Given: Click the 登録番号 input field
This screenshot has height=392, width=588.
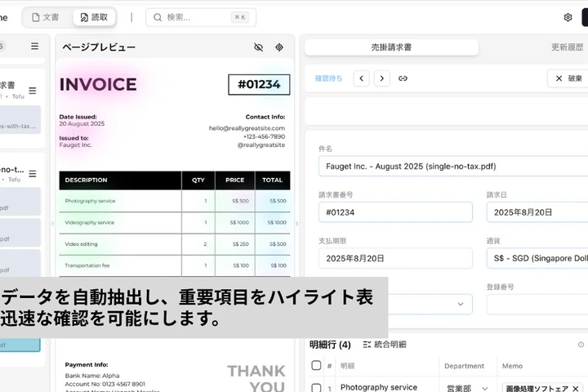Looking at the screenshot, I should click(x=537, y=305).
